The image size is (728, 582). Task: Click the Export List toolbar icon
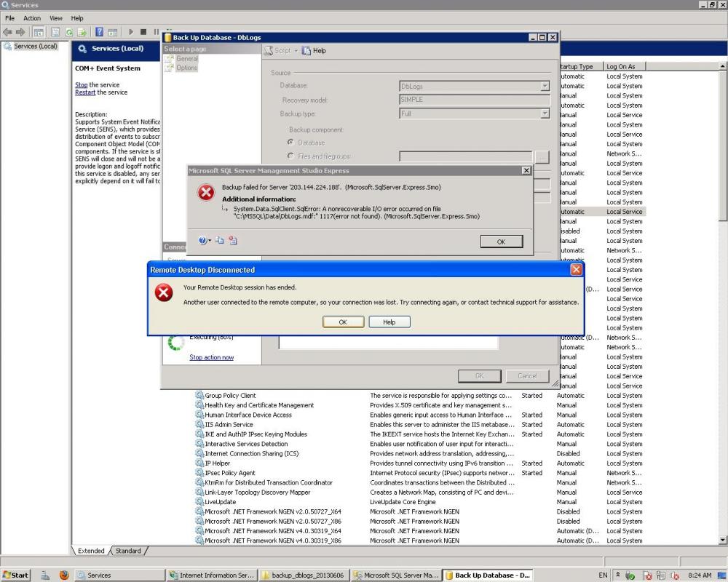(82, 32)
